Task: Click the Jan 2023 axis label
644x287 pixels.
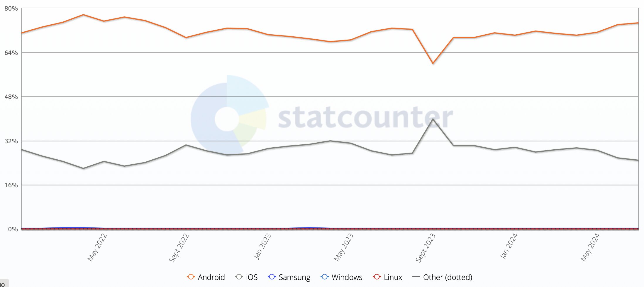Action: (x=262, y=247)
